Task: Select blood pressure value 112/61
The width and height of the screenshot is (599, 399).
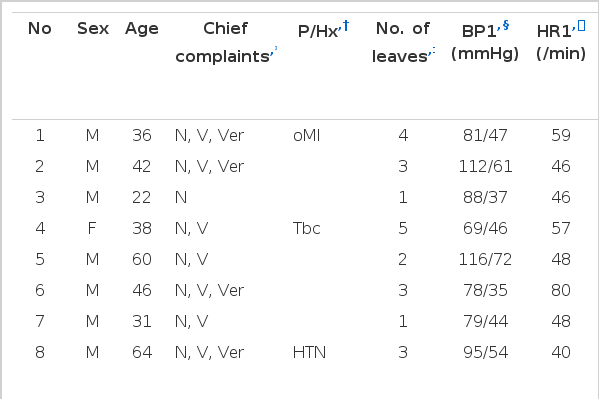Action: click(485, 166)
